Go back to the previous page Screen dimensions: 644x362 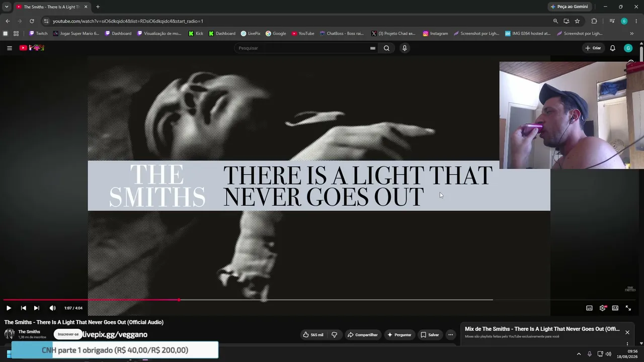point(8,21)
